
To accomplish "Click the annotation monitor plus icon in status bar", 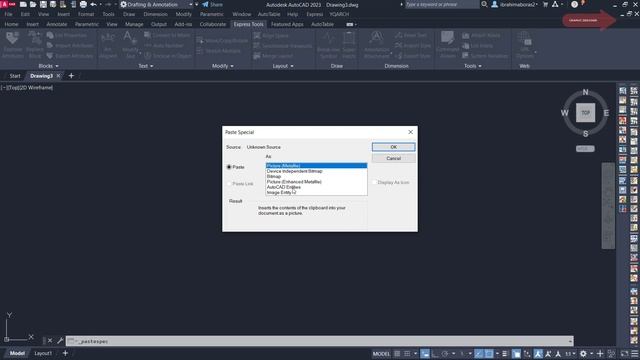I will pyautogui.click(x=600, y=353).
